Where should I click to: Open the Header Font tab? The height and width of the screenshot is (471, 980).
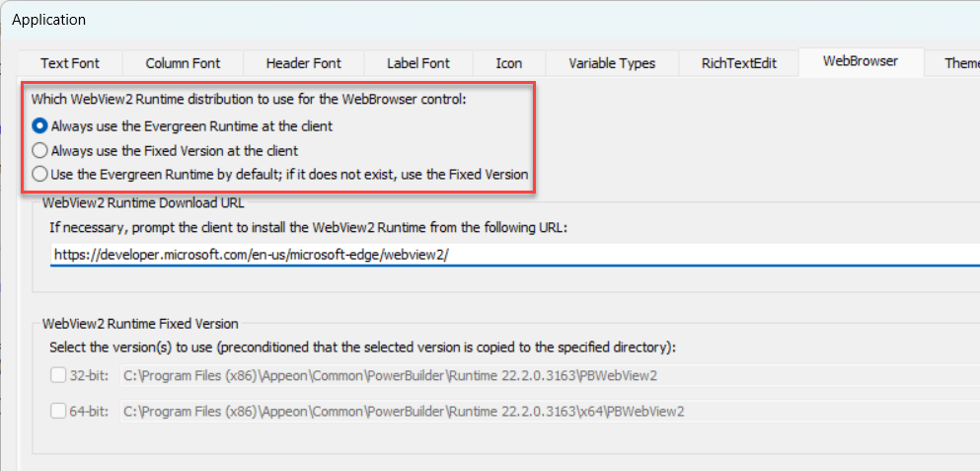click(x=303, y=63)
